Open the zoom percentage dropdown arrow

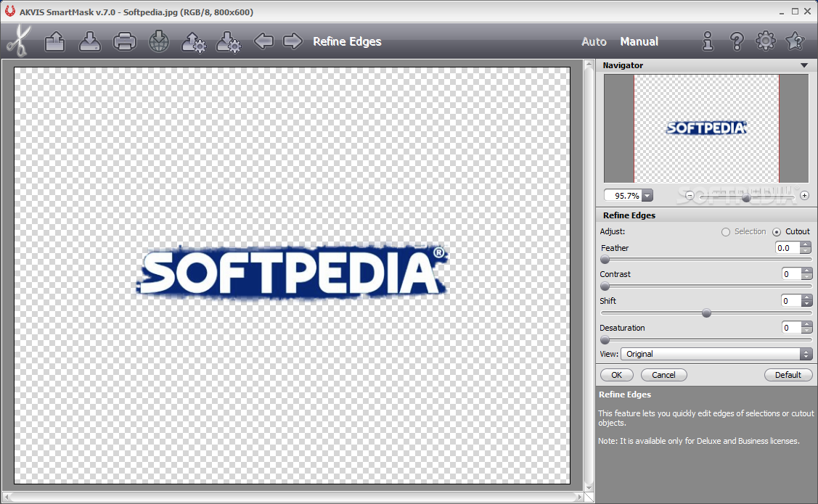point(647,196)
